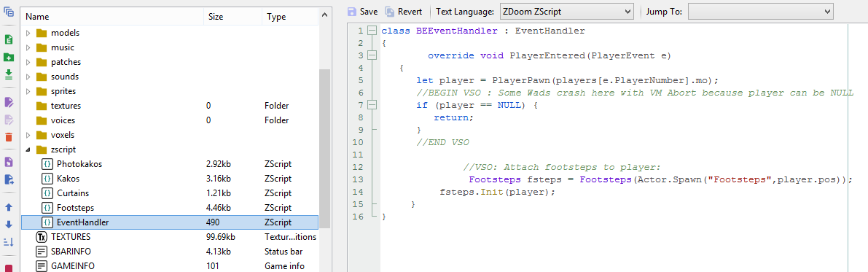Expand the patches folder
Viewport: 868px width, 272px height.
28,62
